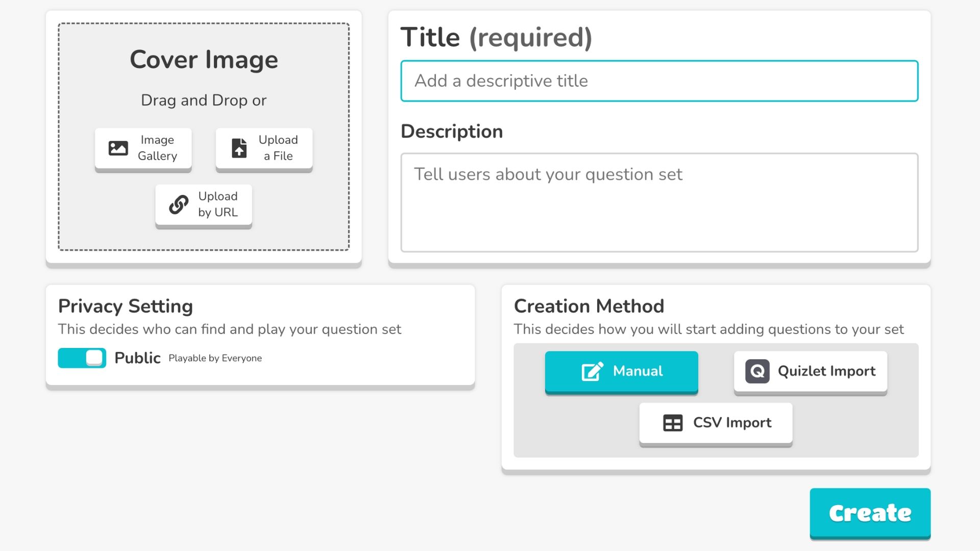This screenshot has width=980, height=551.
Task: Select Quizlet Import creation method
Action: coord(809,371)
